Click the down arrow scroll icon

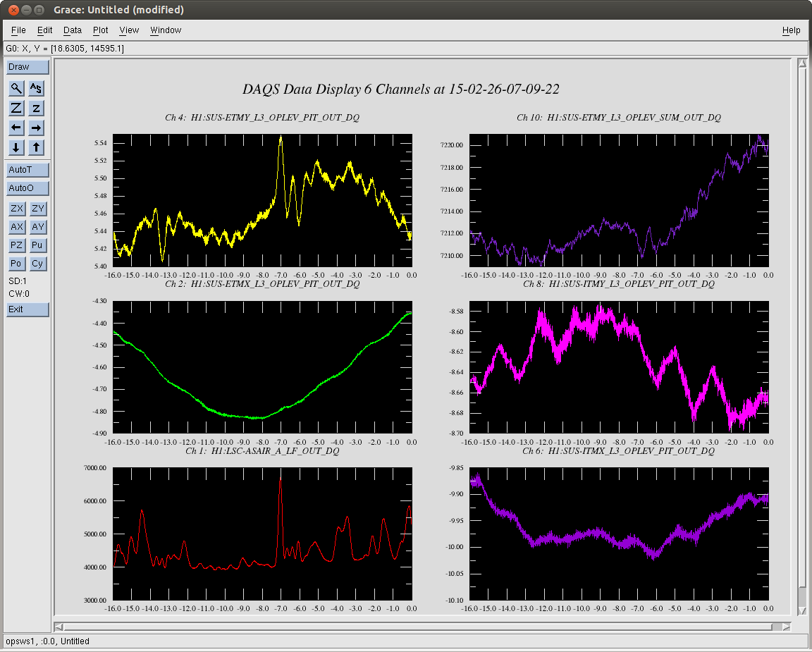tap(17, 147)
